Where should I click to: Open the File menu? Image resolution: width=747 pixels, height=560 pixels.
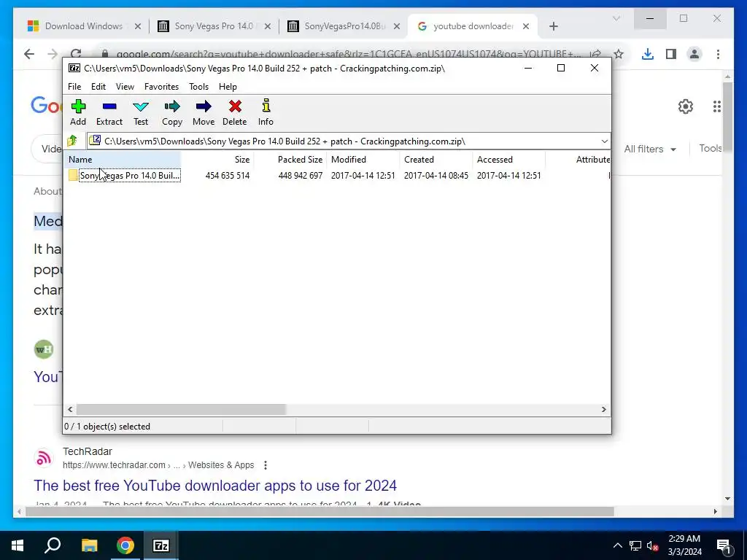(74, 87)
